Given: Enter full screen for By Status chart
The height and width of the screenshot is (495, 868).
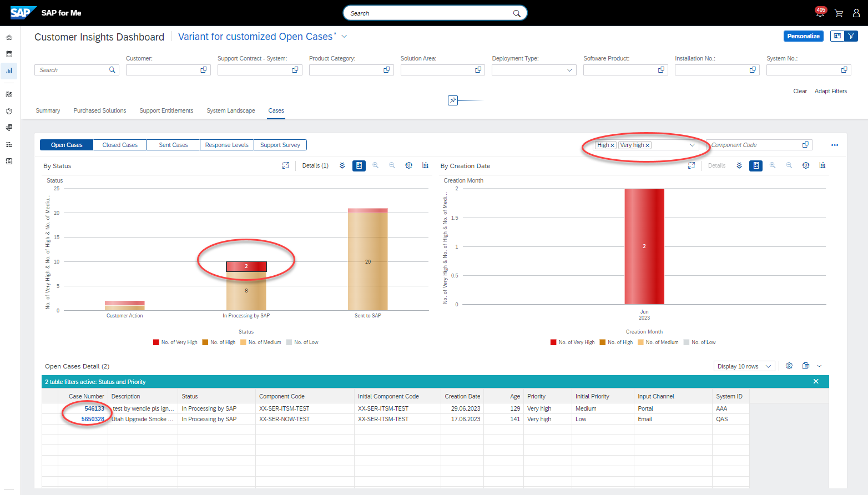Looking at the screenshot, I should (x=286, y=165).
